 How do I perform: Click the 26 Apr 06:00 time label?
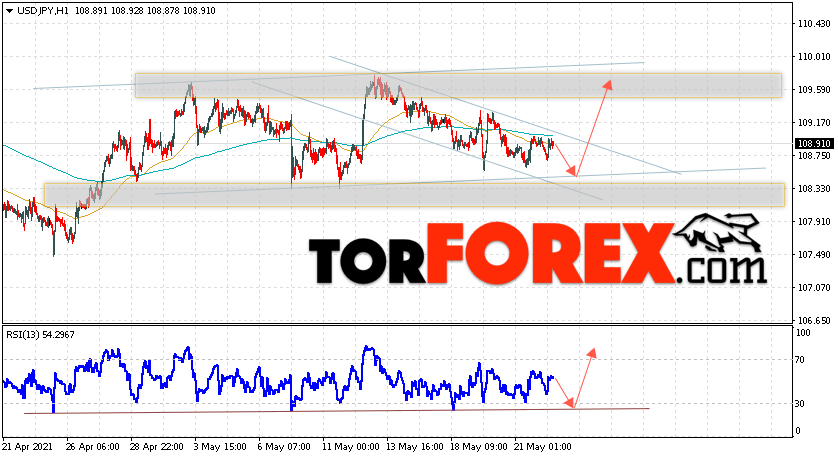click(92, 447)
